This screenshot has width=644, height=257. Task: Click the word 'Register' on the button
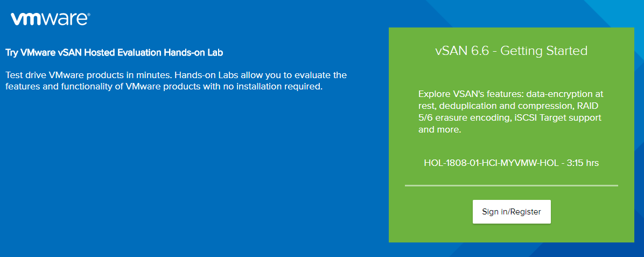click(x=526, y=212)
